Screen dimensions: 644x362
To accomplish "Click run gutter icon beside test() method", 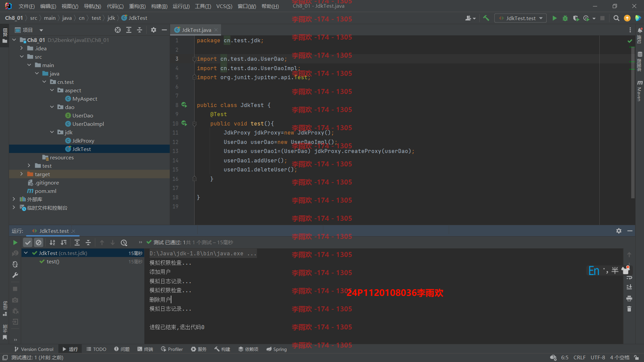I will click(x=184, y=123).
